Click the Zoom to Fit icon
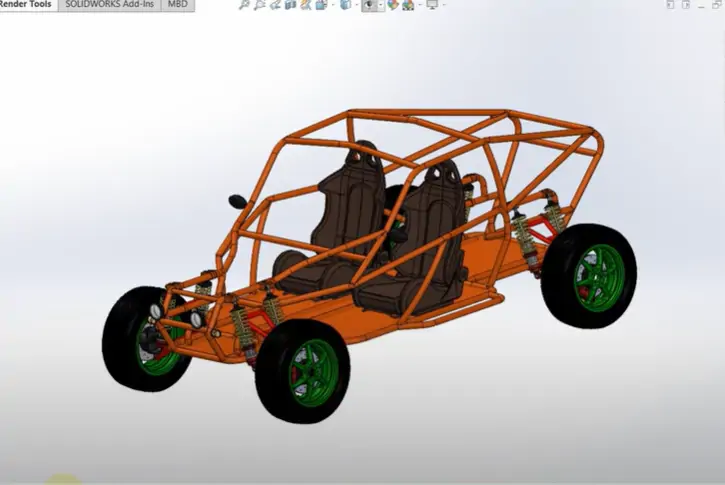The image size is (725, 485). click(x=244, y=5)
